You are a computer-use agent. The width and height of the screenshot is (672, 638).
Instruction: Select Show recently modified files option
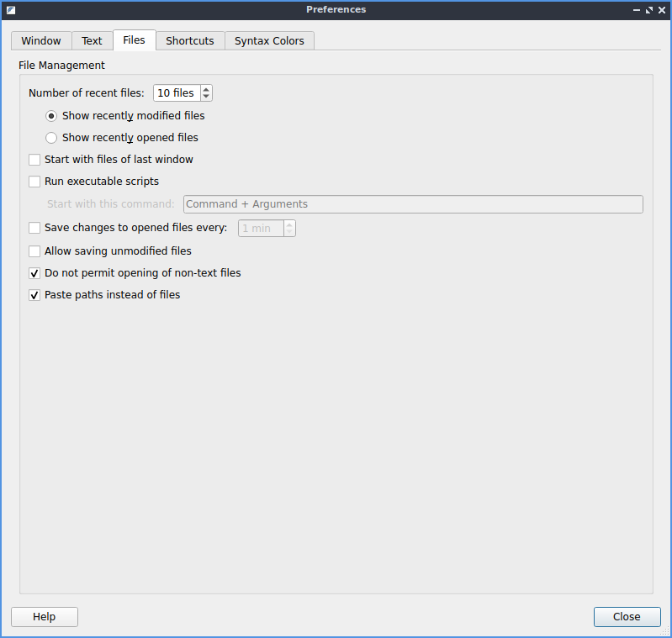(51, 116)
